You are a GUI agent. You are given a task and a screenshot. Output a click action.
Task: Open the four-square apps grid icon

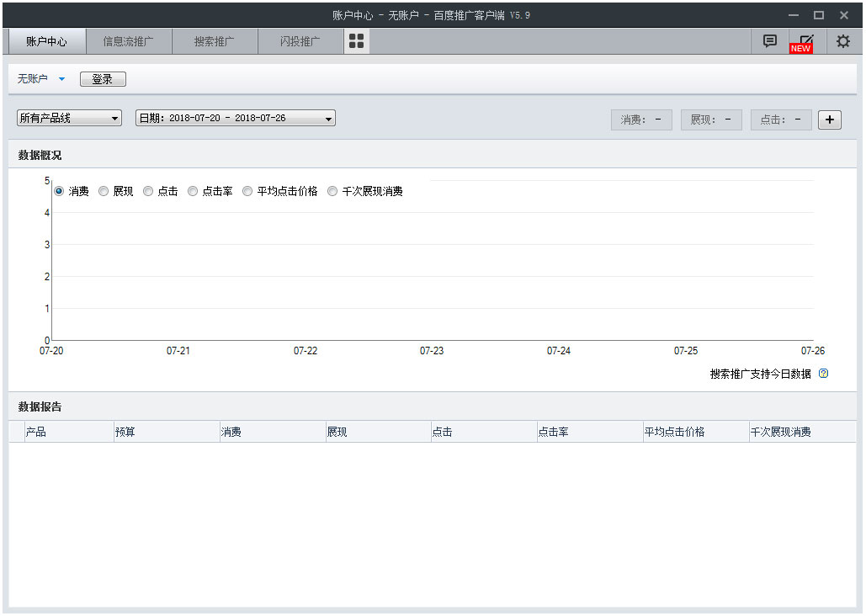pos(356,41)
